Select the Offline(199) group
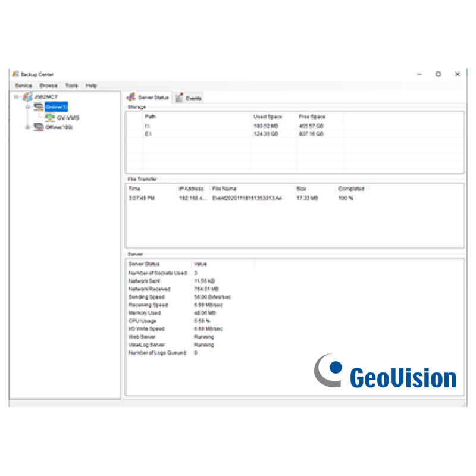The height and width of the screenshot is (476, 476). click(x=59, y=127)
